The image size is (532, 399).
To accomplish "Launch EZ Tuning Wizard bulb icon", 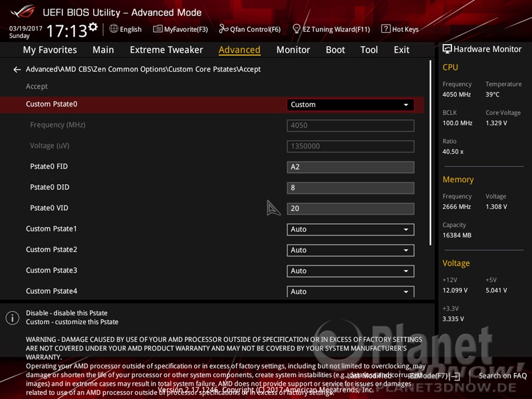I will point(296,29).
